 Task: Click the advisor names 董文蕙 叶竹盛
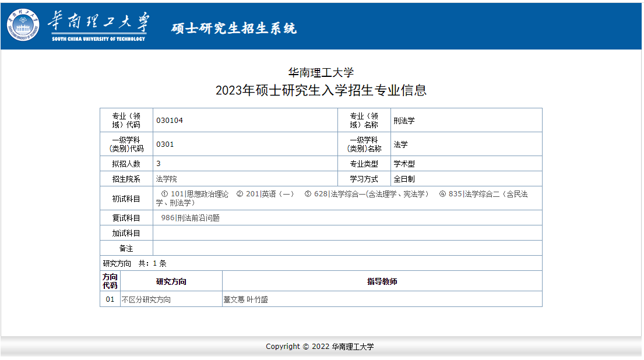point(245,299)
